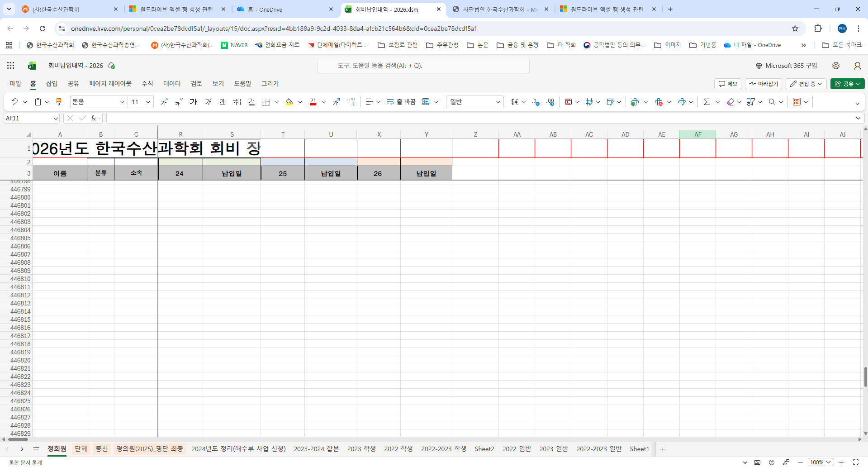Switch to the 단체 sheet tab
Screen dimensions: 868x467
click(x=81, y=449)
